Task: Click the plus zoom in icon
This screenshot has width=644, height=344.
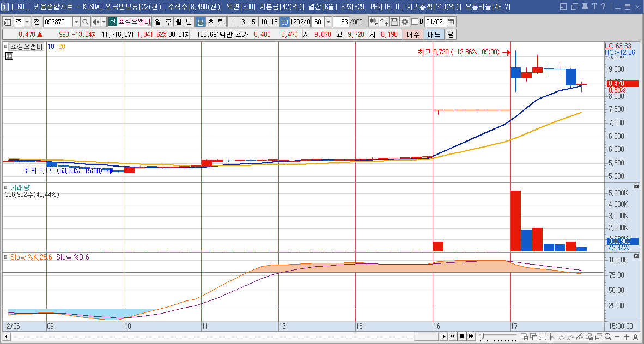Action: [x=627, y=336]
